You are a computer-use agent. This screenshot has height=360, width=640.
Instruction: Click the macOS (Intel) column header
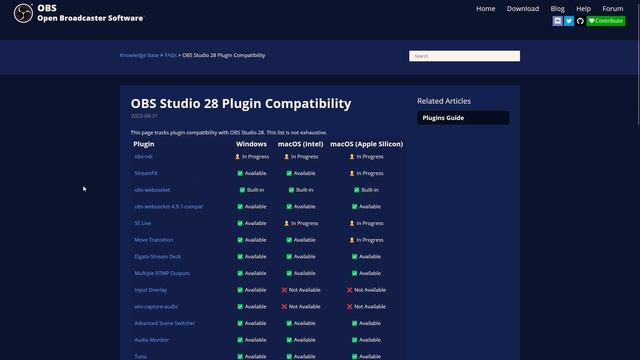coord(300,144)
